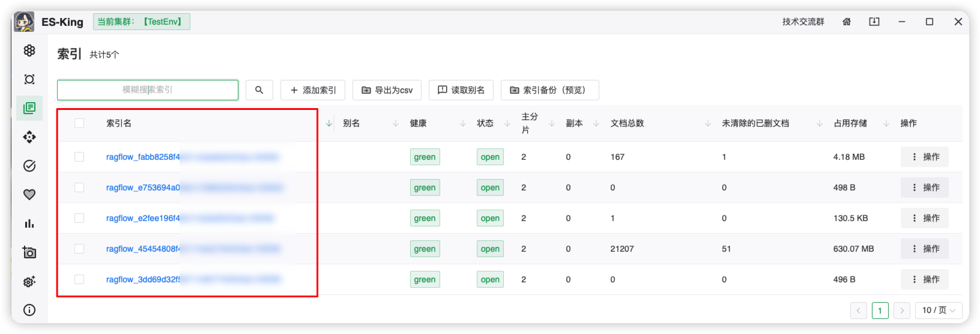980x334 pixels.
Task: Sort by index name arrow
Action: [x=329, y=123]
